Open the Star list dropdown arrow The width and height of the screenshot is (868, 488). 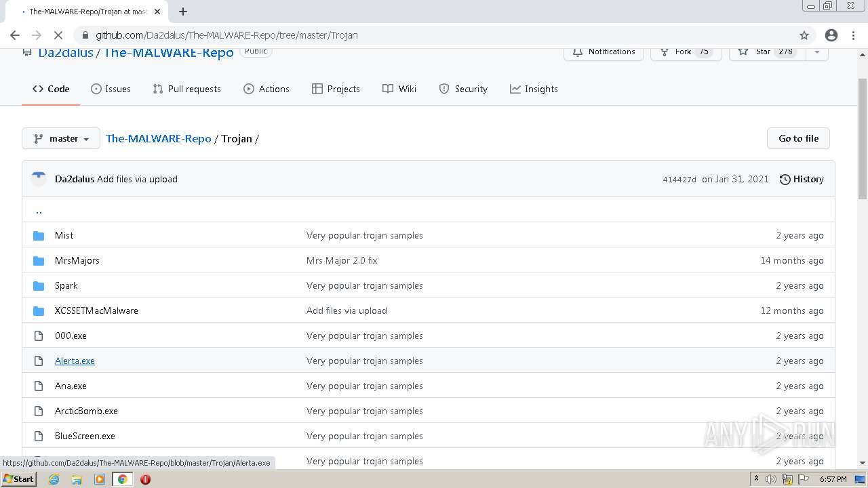[816, 52]
